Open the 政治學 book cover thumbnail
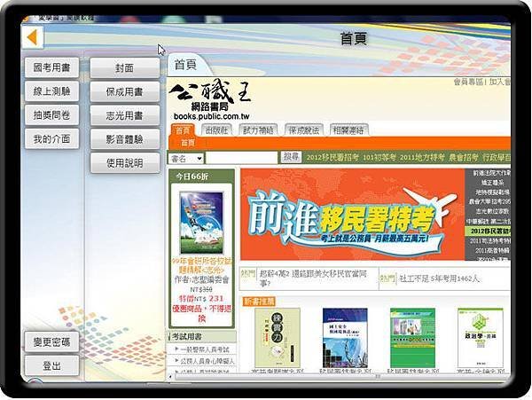 (480, 338)
